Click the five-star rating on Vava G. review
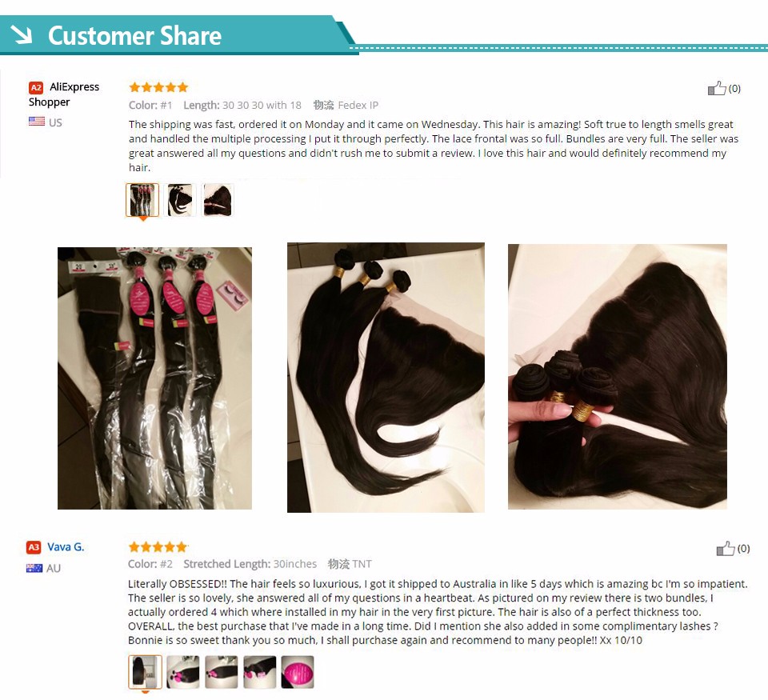The image size is (768, 700). coord(158,546)
